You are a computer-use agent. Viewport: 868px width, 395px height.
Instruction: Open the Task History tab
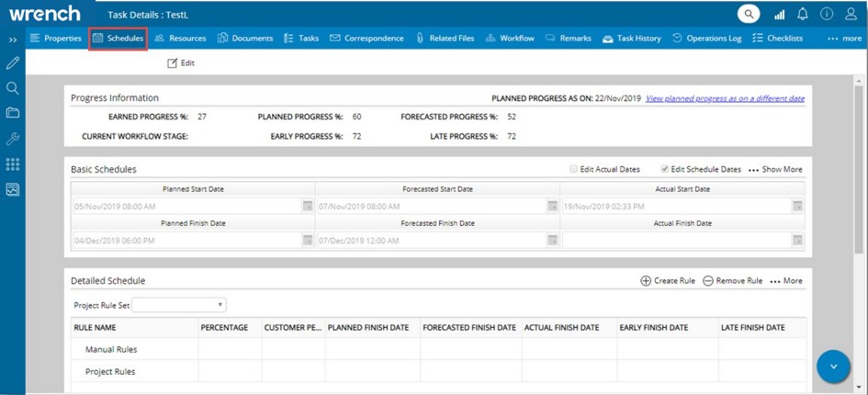(632, 39)
